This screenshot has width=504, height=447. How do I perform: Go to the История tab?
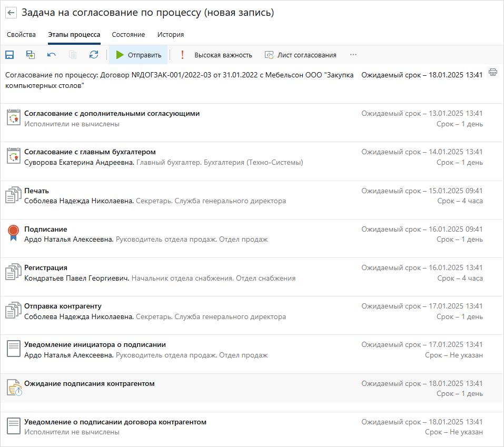[x=171, y=35]
